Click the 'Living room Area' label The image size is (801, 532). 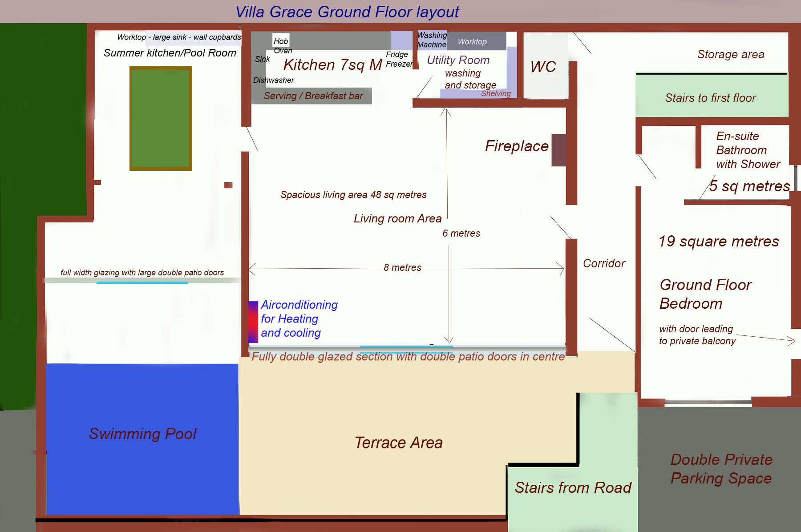397,218
